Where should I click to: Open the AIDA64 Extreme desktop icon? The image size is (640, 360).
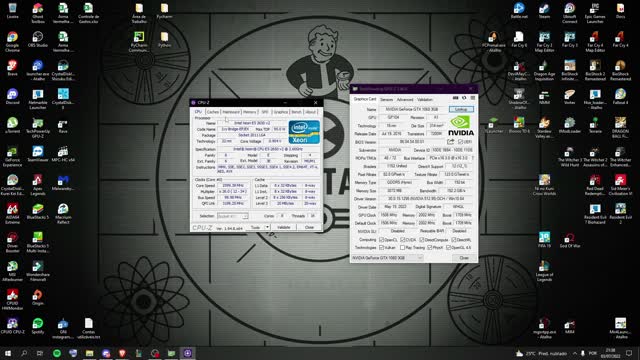click(x=12, y=214)
